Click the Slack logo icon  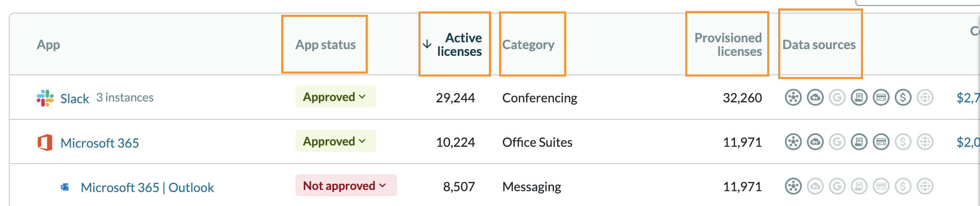[45, 98]
